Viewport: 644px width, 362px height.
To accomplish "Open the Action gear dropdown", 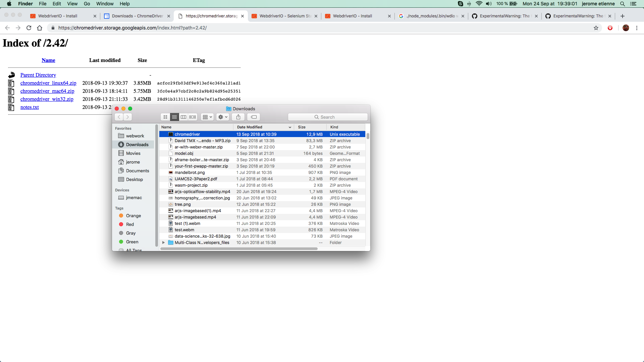I will point(223,117).
